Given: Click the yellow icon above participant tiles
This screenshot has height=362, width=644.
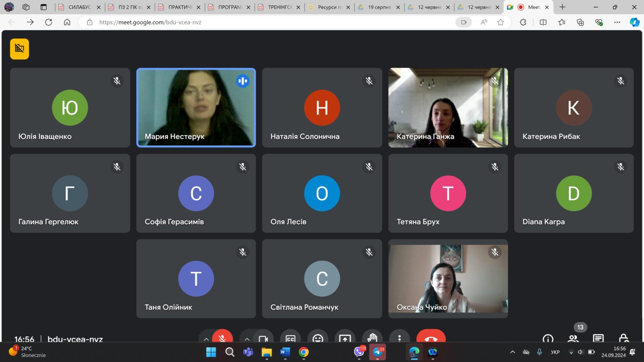Looking at the screenshot, I should click(x=20, y=49).
